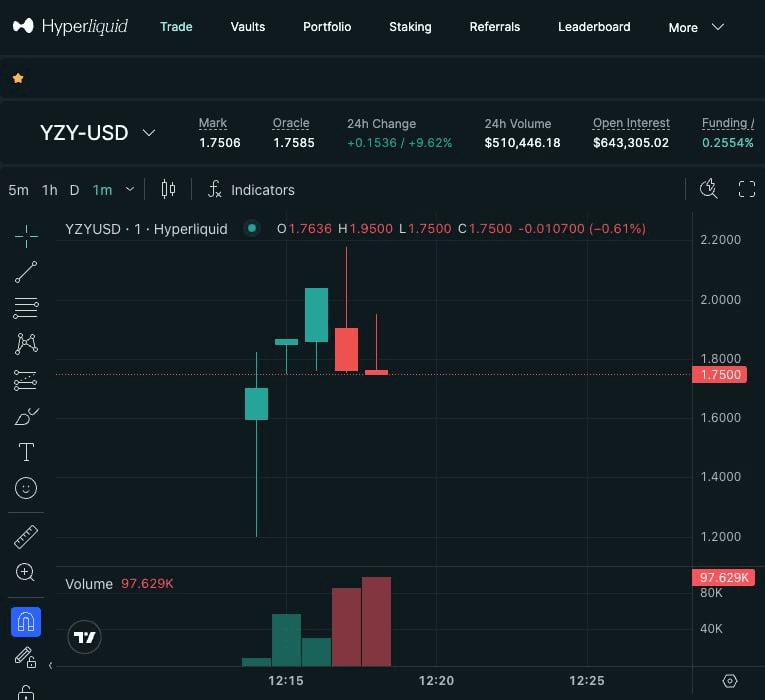The image size is (765, 700).
Task: Click the Funding rate 0.2554% value
Action: pos(728,143)
